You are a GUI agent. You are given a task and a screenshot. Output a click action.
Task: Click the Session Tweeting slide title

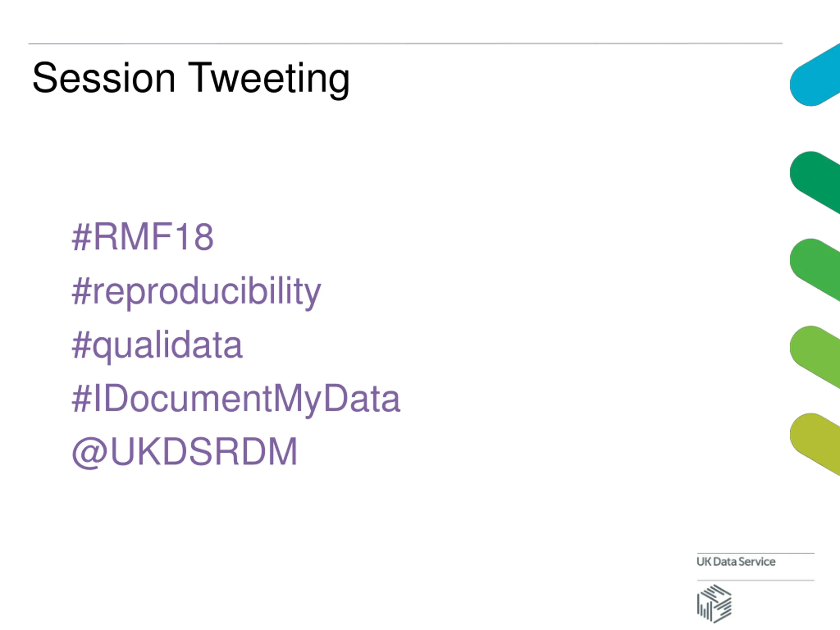[x=191, y=79]
